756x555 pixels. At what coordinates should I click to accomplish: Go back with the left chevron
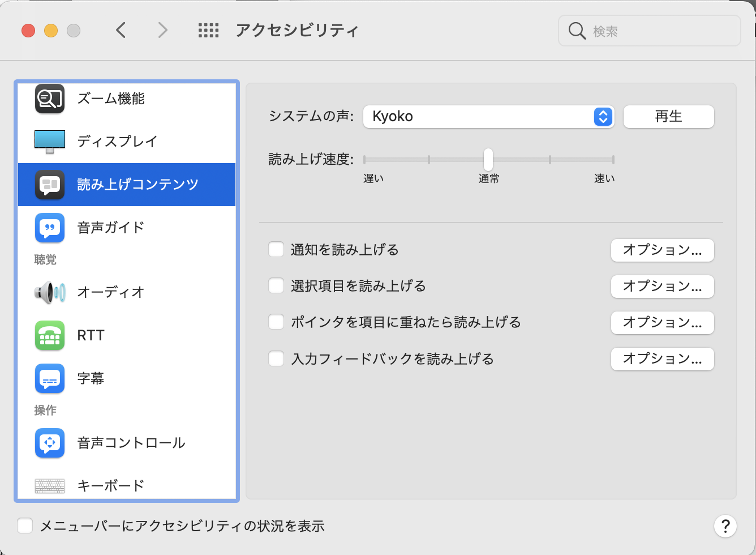[x=121, y=30]
